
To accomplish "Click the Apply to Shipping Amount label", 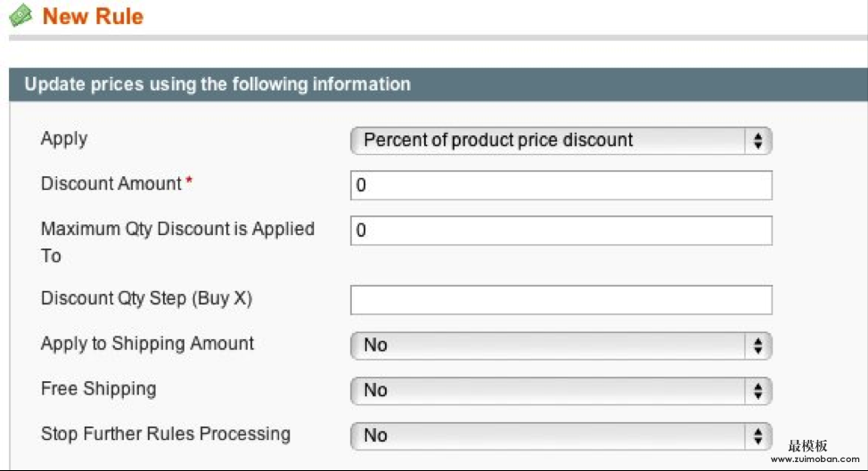I will (x=148, y=344).
